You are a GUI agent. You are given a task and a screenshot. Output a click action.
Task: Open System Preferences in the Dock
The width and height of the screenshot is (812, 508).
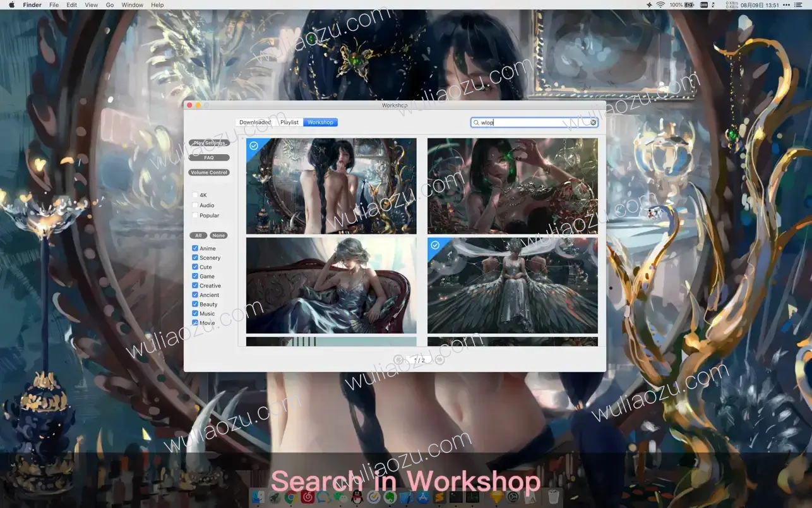[x=513, y=497]
